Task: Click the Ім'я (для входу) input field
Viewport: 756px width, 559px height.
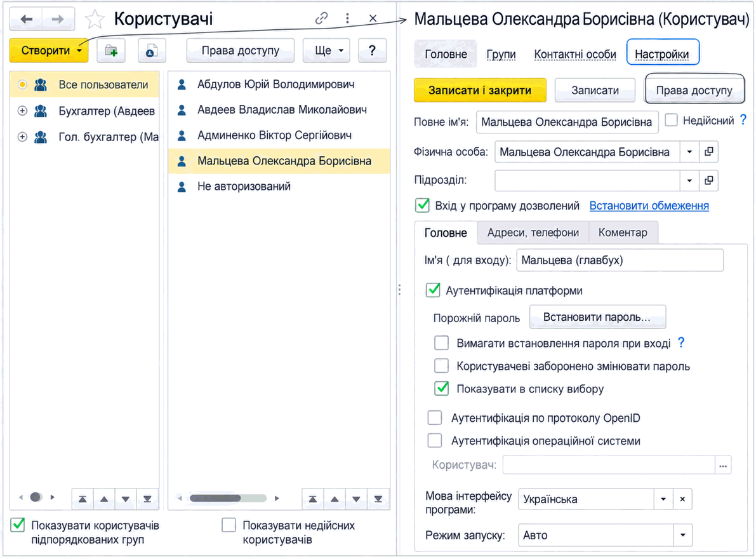Action: [620, 260]
